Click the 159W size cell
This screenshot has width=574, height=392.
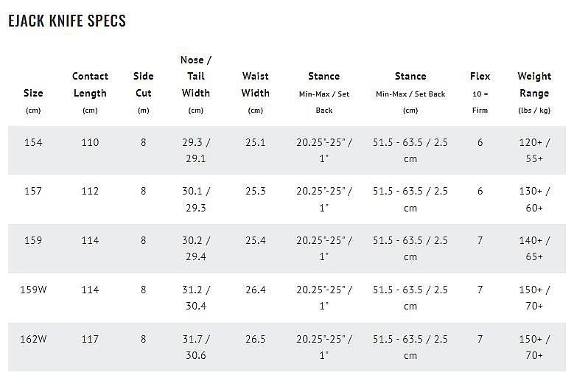[33, 290]
